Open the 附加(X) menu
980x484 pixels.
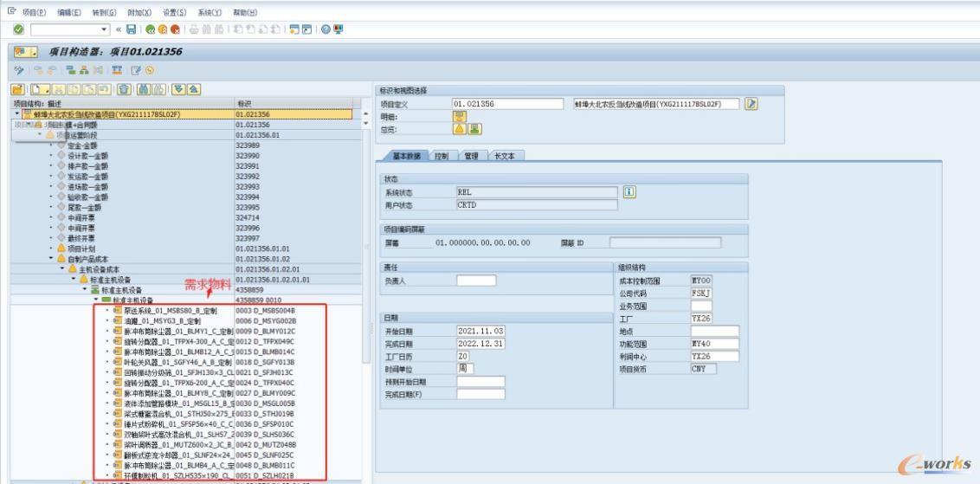pyautogui.click(x=139, y=12)
